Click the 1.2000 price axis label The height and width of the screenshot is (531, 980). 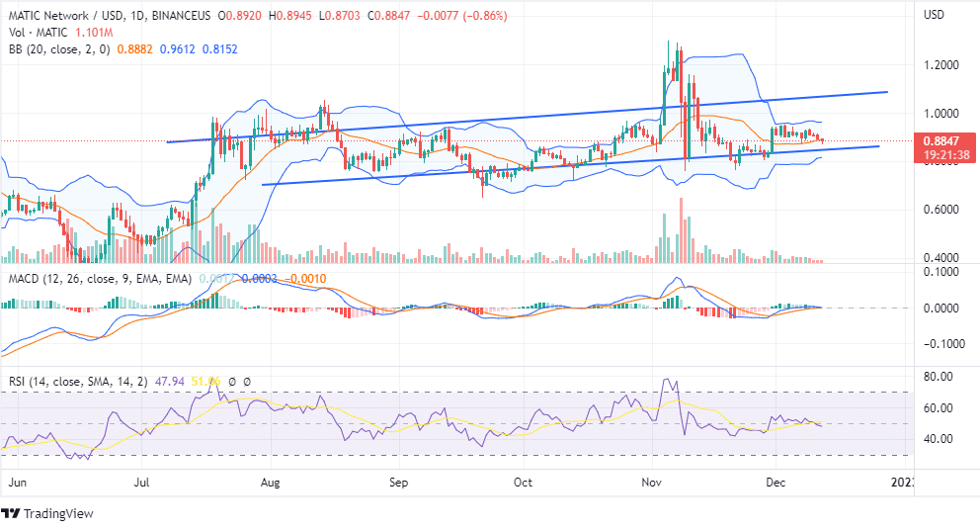pyautogui.click(x=940, y=65)
